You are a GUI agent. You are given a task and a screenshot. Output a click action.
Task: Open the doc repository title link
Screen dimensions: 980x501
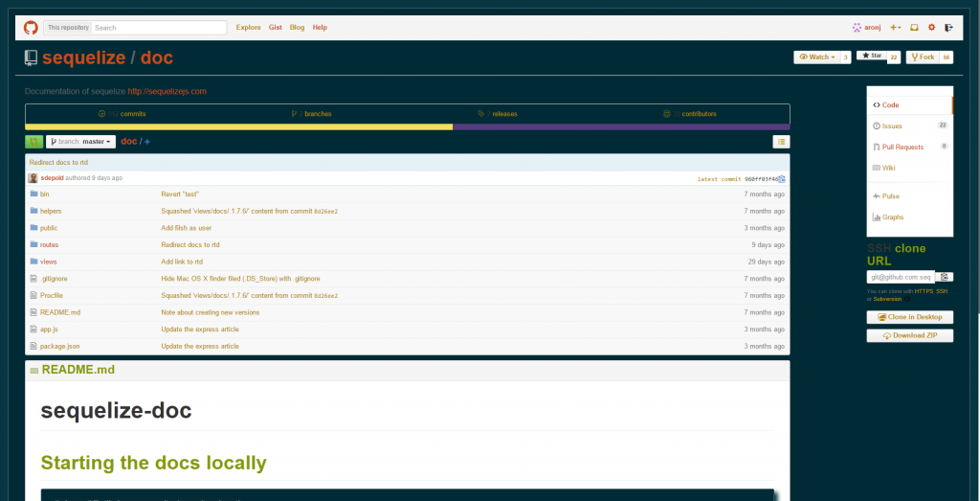coord(157,58)
